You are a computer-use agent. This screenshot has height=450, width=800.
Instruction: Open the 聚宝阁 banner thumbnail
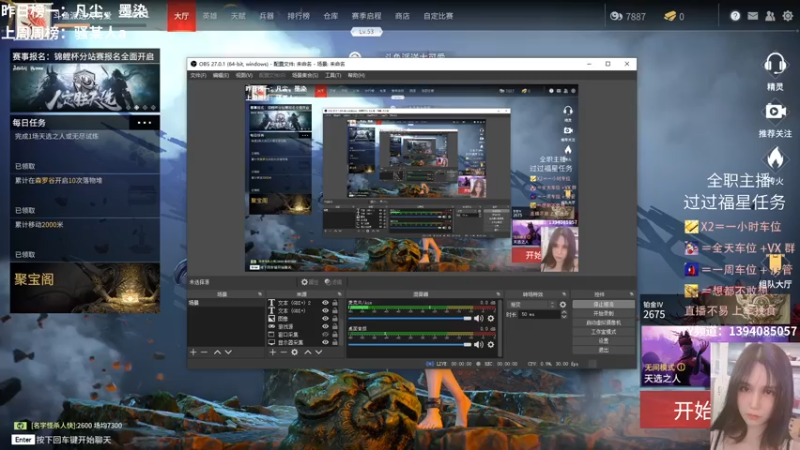[85, 288]
